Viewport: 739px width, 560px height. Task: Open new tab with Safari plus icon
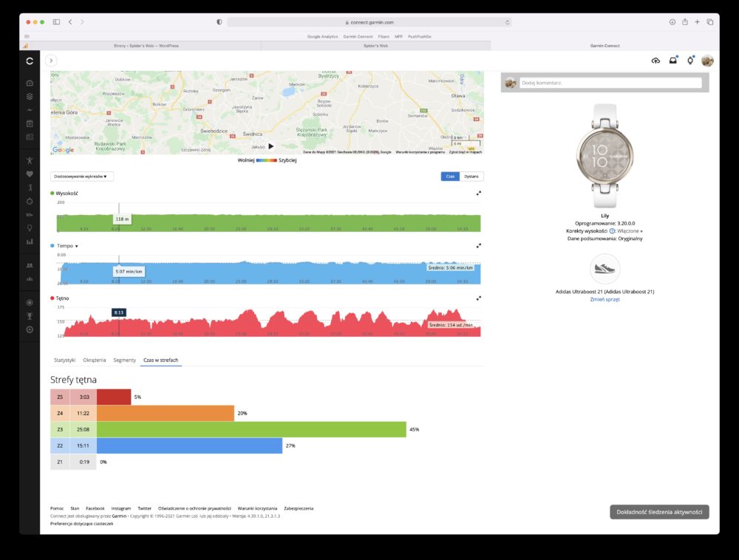[697, 21]
